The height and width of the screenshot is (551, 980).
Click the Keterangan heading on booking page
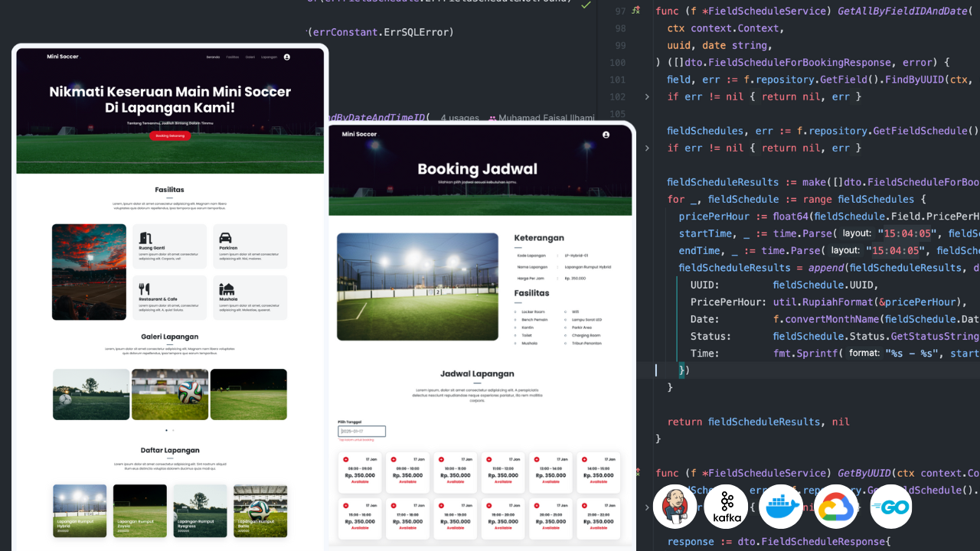(x=539, y=238)
